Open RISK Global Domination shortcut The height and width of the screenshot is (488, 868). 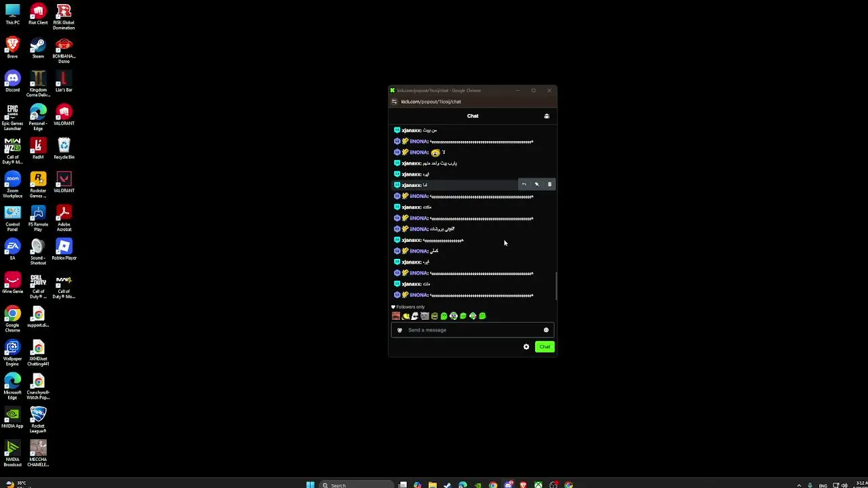click(x=64, y=17)
